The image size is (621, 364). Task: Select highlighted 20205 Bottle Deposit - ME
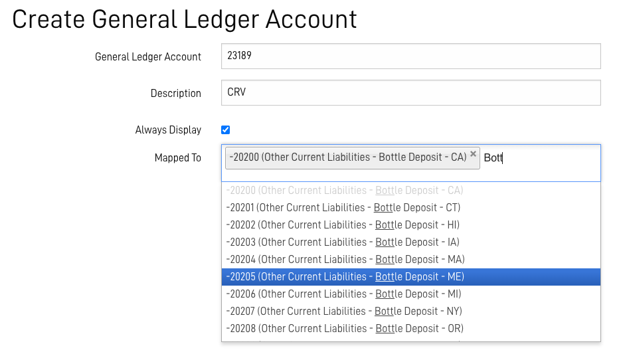click(x=410, y=277)
